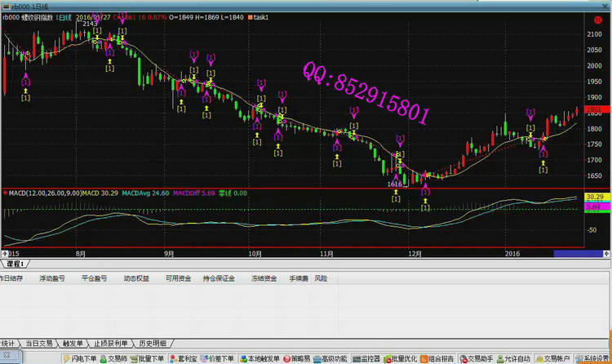Open 交易帐户 trading account
This screenshot has width=612, height=364.
[x=555, y=358]
